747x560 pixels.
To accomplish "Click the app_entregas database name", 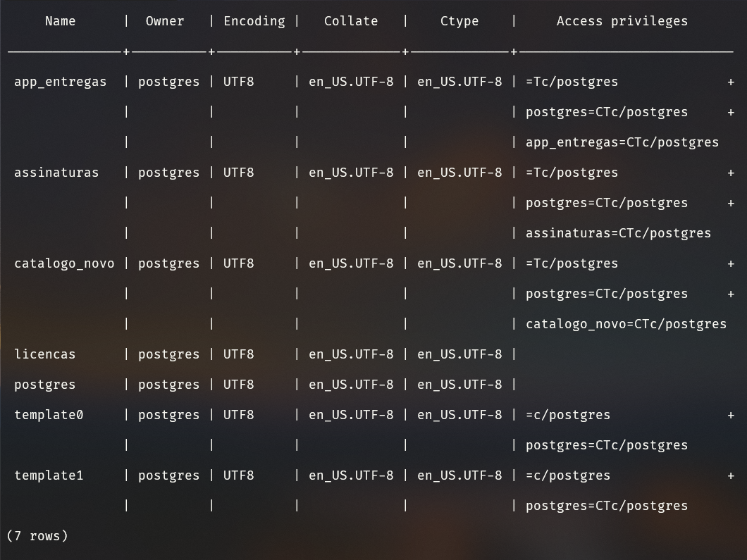I will click(61, 82).
